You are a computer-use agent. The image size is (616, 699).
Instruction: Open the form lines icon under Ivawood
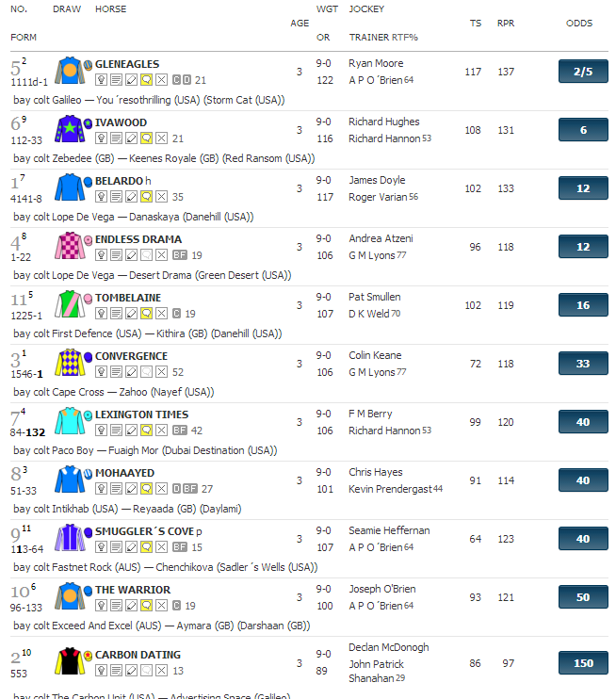[116, 138]
